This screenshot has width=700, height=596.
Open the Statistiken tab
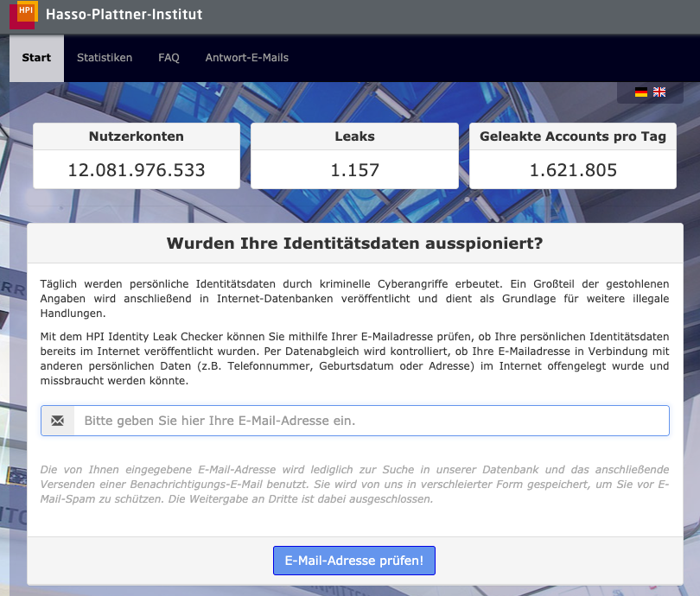tap(105, 58)
